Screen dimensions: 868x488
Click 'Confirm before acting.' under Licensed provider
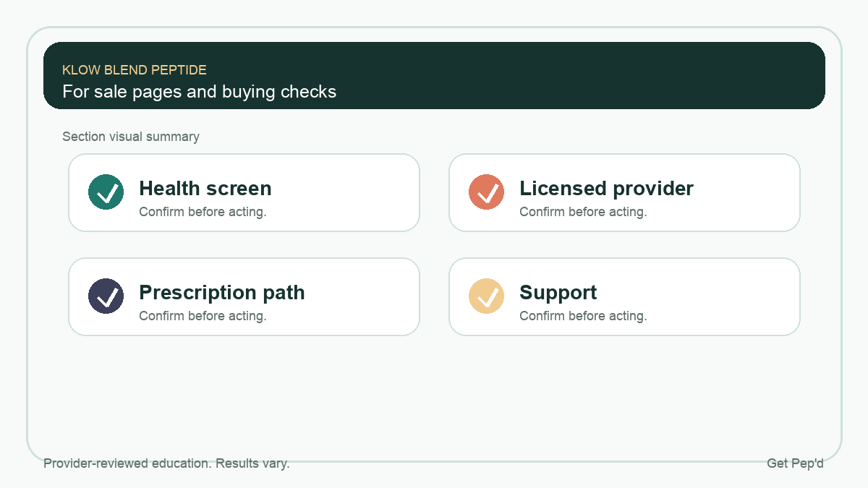click(583, 212)
